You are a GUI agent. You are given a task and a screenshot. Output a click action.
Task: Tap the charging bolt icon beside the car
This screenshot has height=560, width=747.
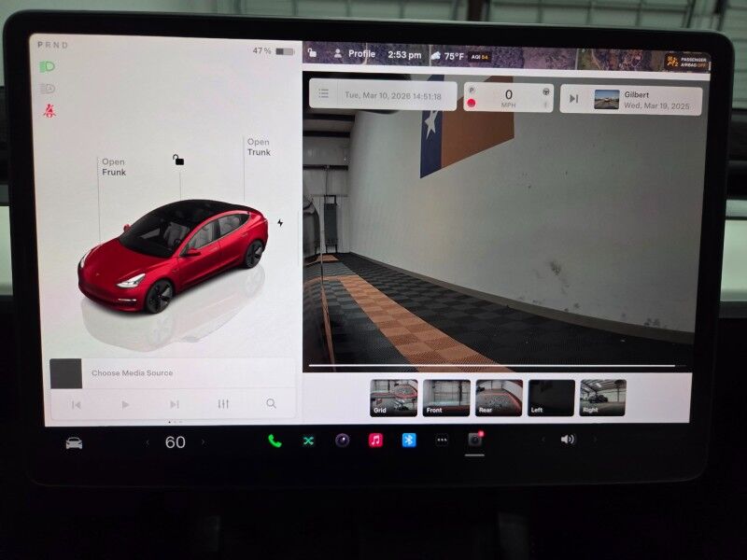coord(280,223)
